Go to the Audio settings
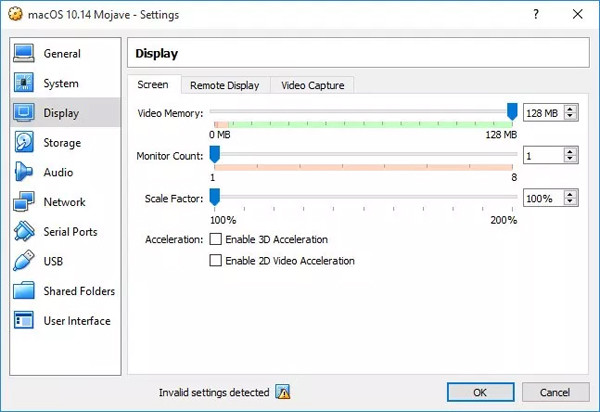This screenshot has height=412, width=600. 58,173
